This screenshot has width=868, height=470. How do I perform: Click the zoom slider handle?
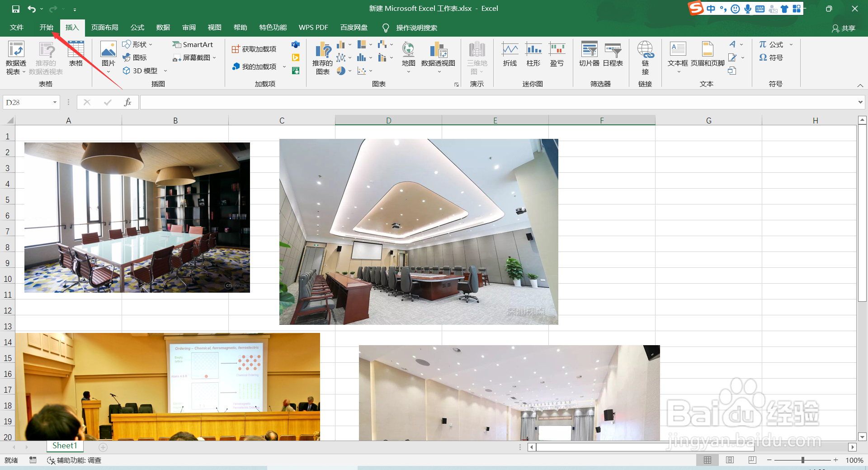[x=803, y=460]
